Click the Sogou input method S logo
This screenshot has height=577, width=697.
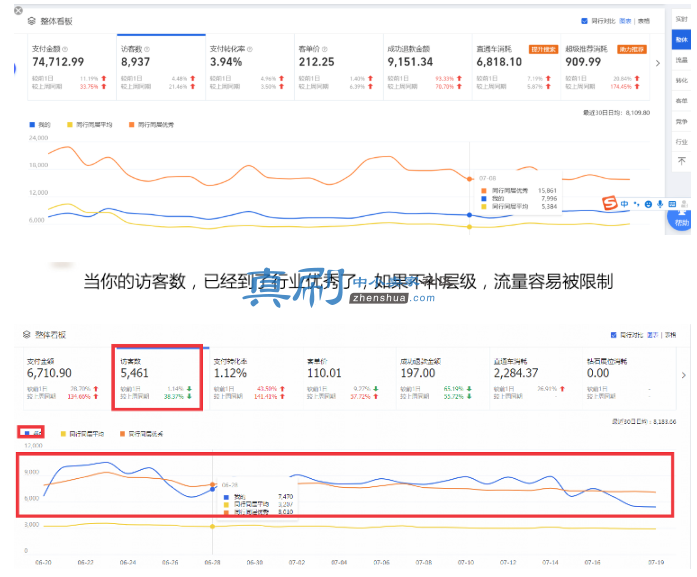tap(609, 203)
